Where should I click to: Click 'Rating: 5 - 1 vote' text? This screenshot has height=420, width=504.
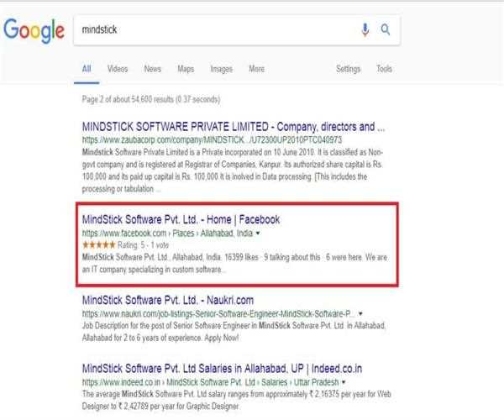pyautogui.click(x=143, y=245)
